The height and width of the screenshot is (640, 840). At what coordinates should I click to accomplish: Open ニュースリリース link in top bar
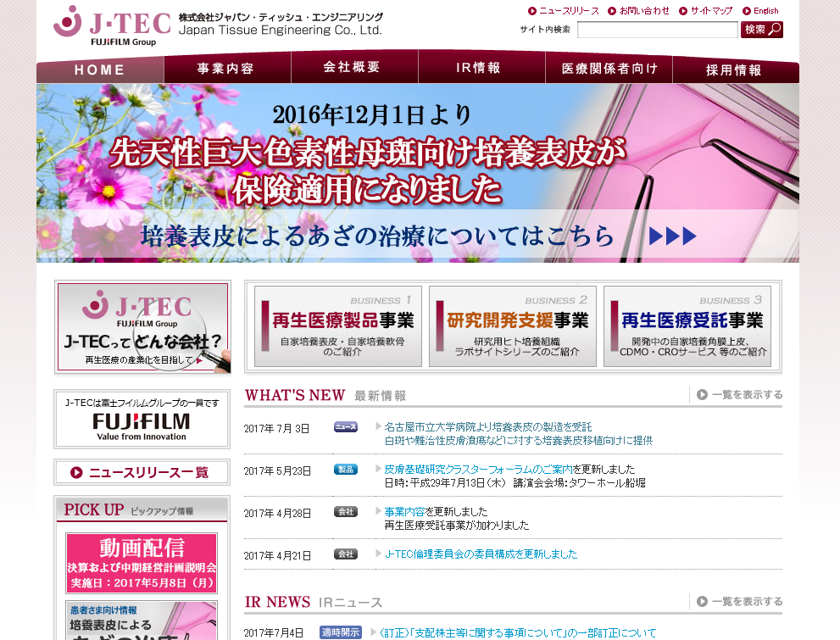coord(569,11)
